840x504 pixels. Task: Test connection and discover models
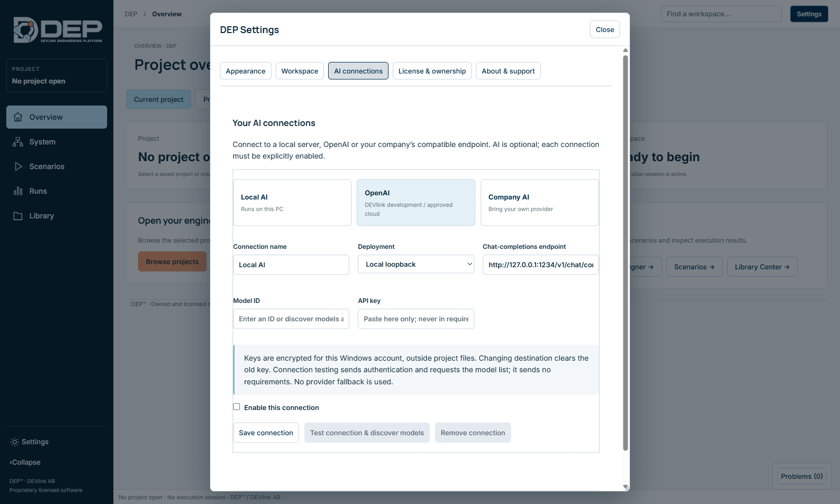click(367, 433)
